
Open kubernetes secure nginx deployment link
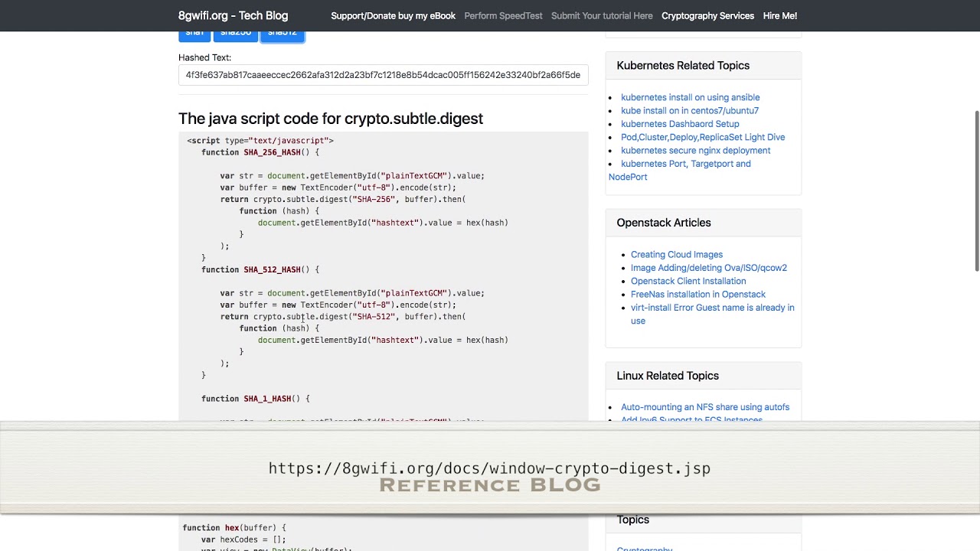pyautogui.click(x=695, y=150)
